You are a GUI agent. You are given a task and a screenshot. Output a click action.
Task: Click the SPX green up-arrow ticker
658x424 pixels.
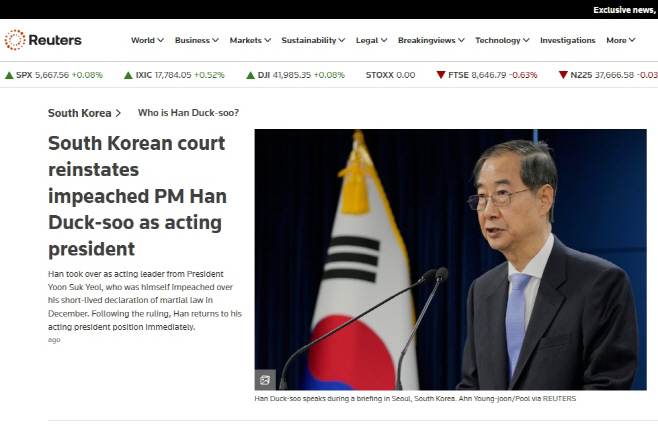click(9, 75)
